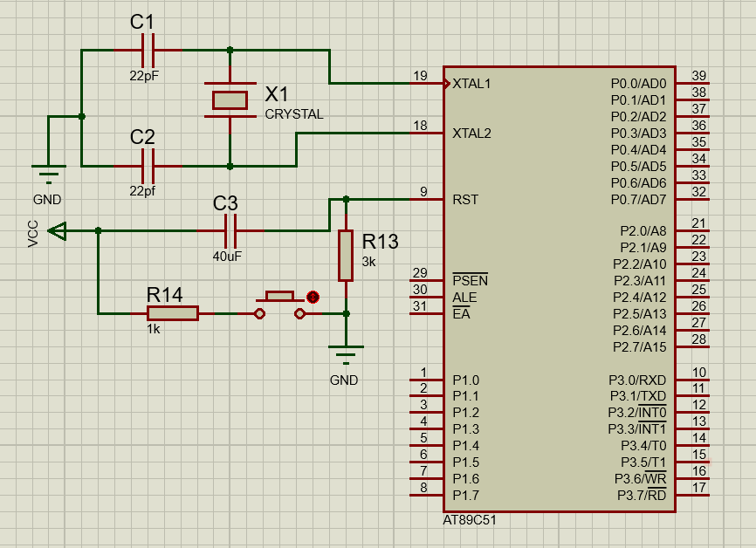
Task: Click the P3.1/TXD pin label
Action: coord(638,396)
